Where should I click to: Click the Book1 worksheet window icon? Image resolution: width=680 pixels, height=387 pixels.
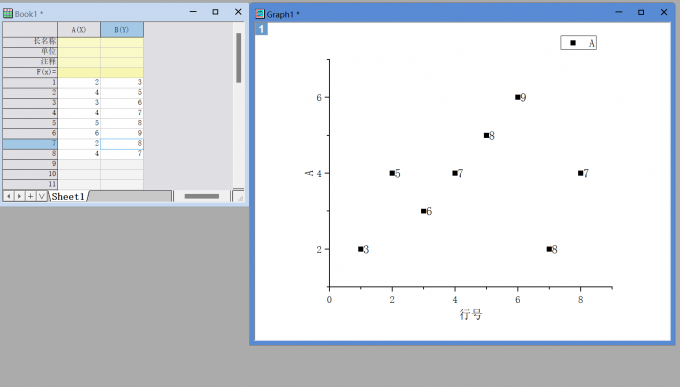[8, 13]
